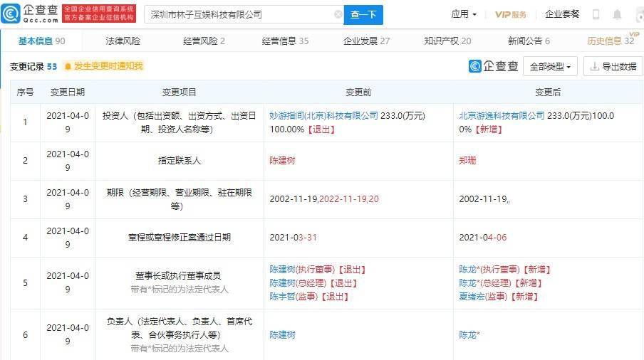The image size is (644, 360).
Task: Clear the search box with the X icon
Action: tap(338, 15)
